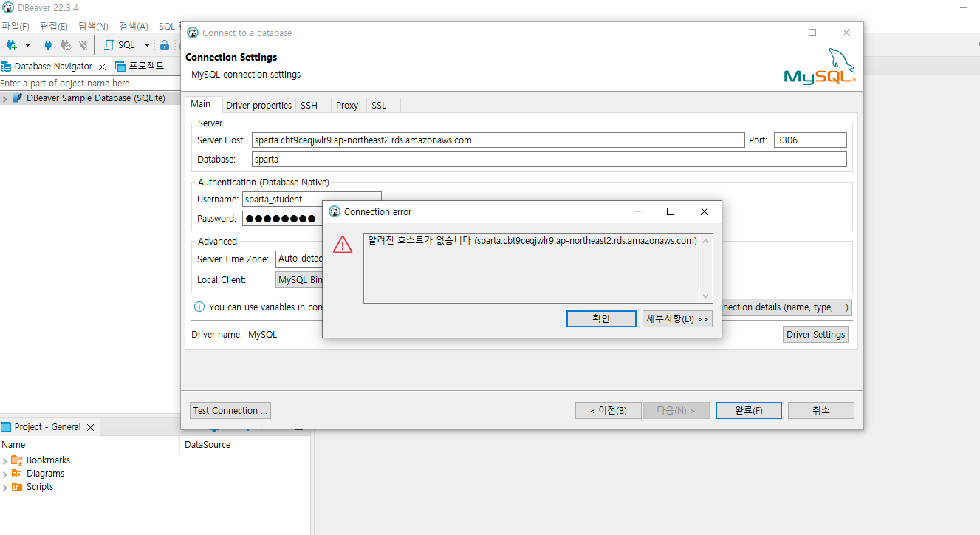Click the grey Reconnect plug icon

(66, 45)
